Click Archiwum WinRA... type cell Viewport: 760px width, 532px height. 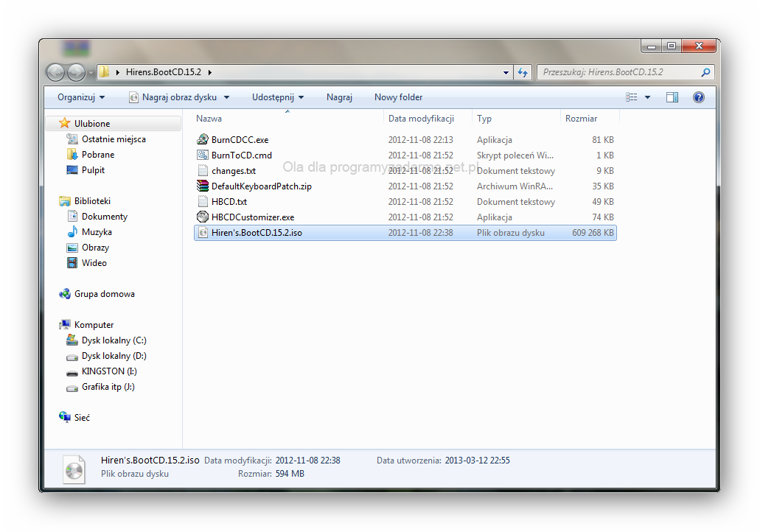[515, 186]
